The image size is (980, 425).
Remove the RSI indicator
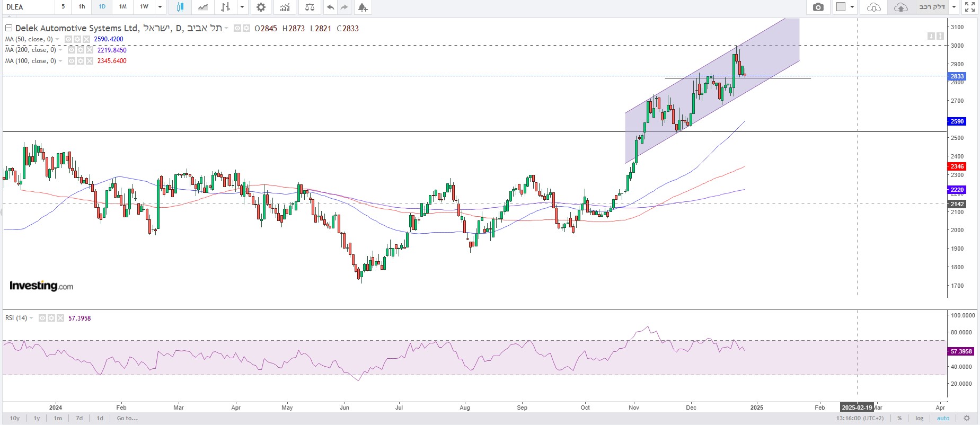[60, 318]
